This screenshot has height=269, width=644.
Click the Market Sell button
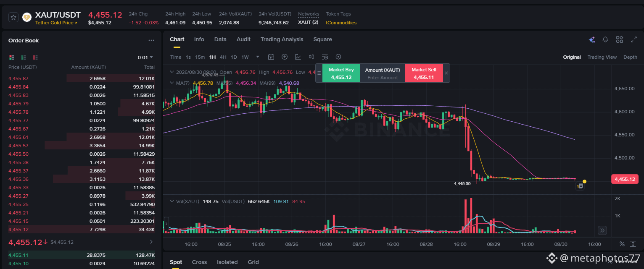click(x=424, y=73)
